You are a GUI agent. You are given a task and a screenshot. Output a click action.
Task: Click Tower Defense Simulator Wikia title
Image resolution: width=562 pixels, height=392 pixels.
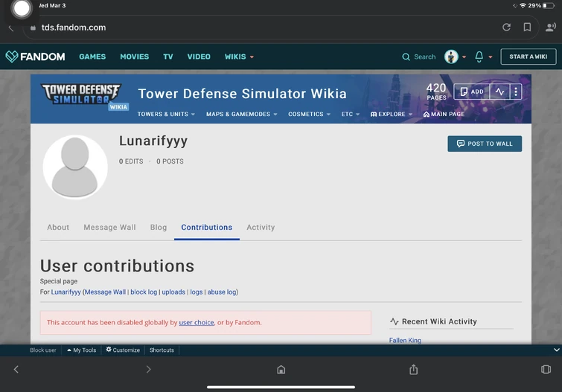[242, 94]
